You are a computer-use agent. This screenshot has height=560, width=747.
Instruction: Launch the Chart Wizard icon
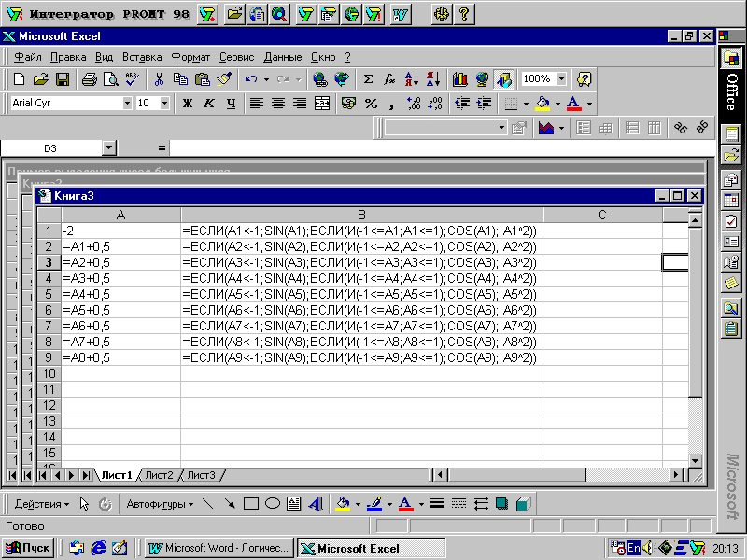click(459, 79)
